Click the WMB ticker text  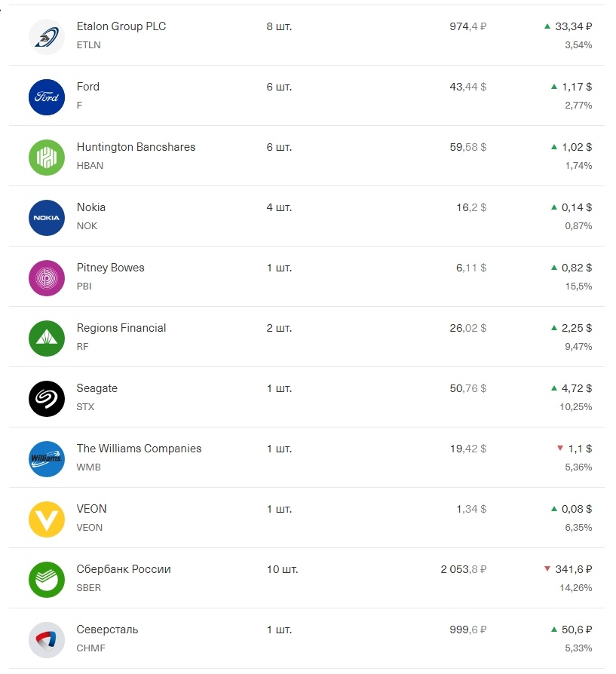pyautogui.click(x=88, y=467)
